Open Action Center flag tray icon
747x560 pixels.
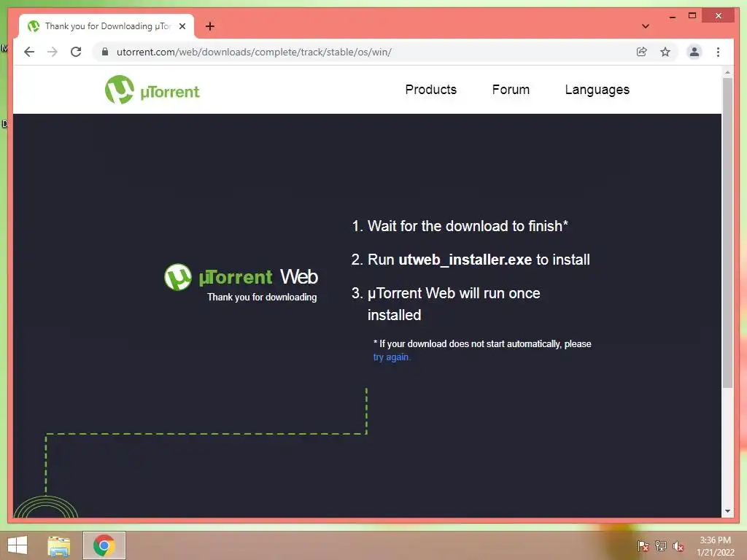click(x=643, y=546)
